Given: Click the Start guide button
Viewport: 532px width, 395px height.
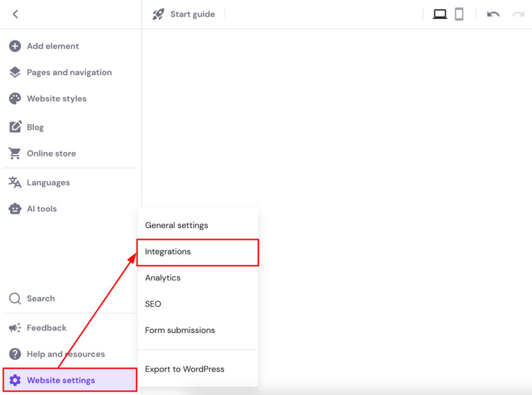Looking at the screenshot, I should coord(184,14).
